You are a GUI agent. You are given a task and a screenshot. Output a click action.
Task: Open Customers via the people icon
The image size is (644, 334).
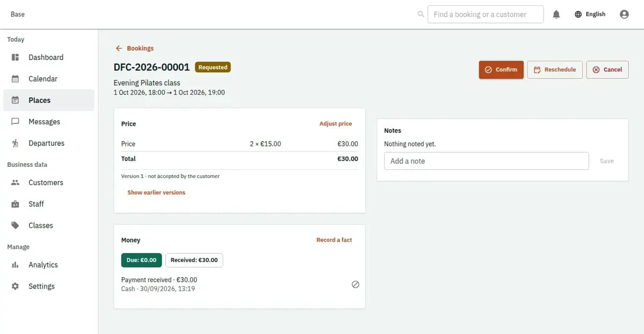click(x=16, y=183)
